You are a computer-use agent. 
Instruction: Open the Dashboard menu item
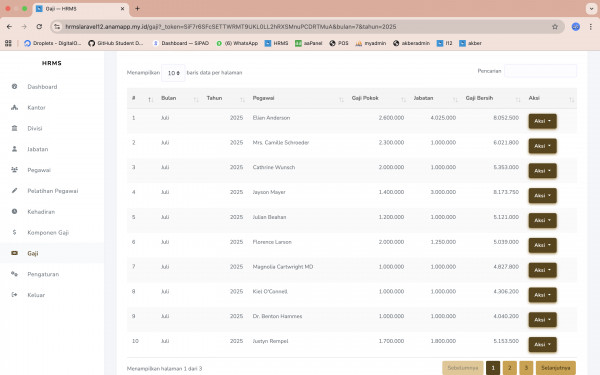click(52, 87)
